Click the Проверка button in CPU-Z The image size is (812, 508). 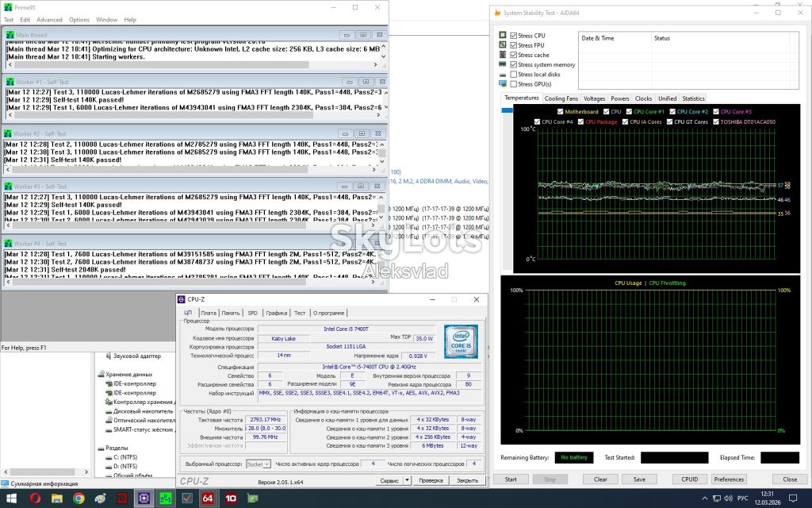431,480
